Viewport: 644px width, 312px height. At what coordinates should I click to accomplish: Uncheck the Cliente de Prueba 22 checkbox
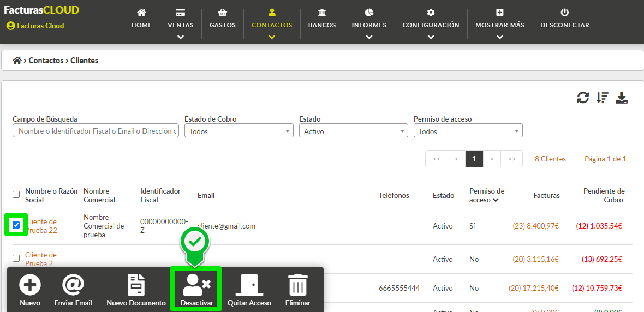pyautogui.click(x=16, y=225)
